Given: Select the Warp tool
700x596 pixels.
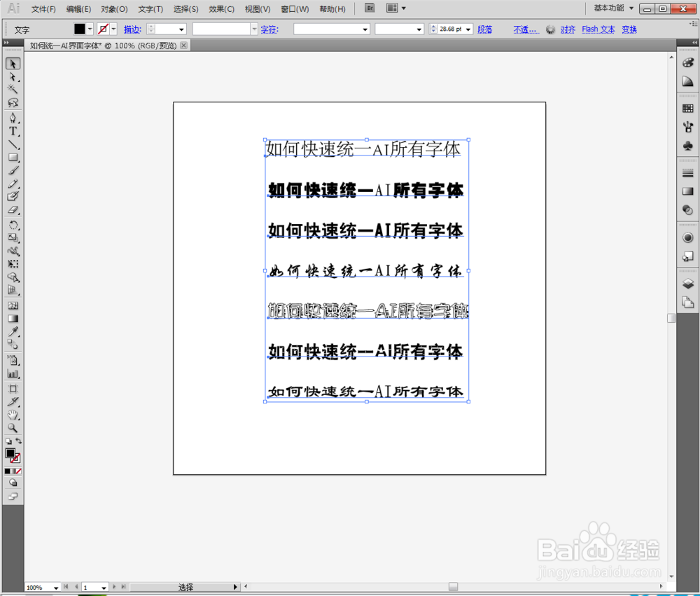Looking at the screenshot, I should [13, 251].
